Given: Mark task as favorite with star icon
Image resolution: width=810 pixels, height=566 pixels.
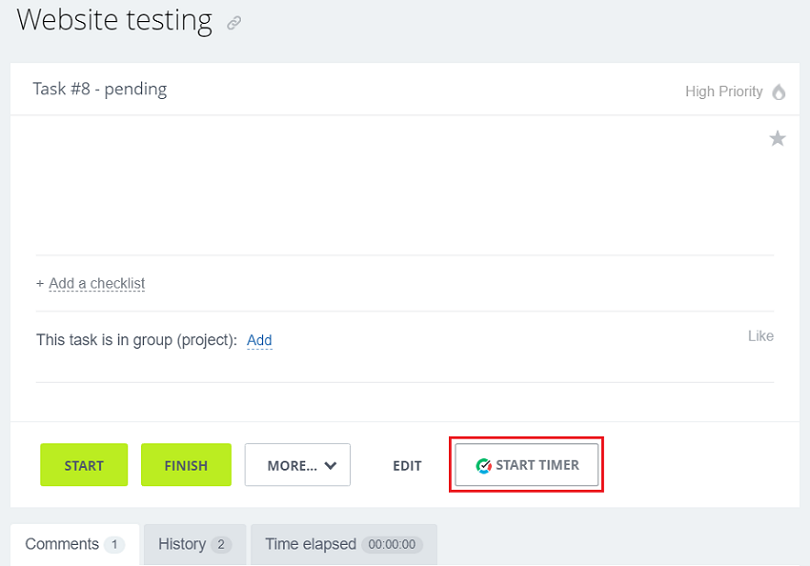Looking at the screenshot, I should 777,138.
